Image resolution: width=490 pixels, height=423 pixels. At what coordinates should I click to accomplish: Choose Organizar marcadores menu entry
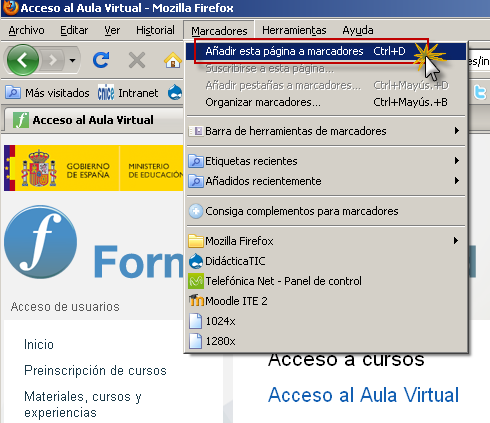point(326,102)
